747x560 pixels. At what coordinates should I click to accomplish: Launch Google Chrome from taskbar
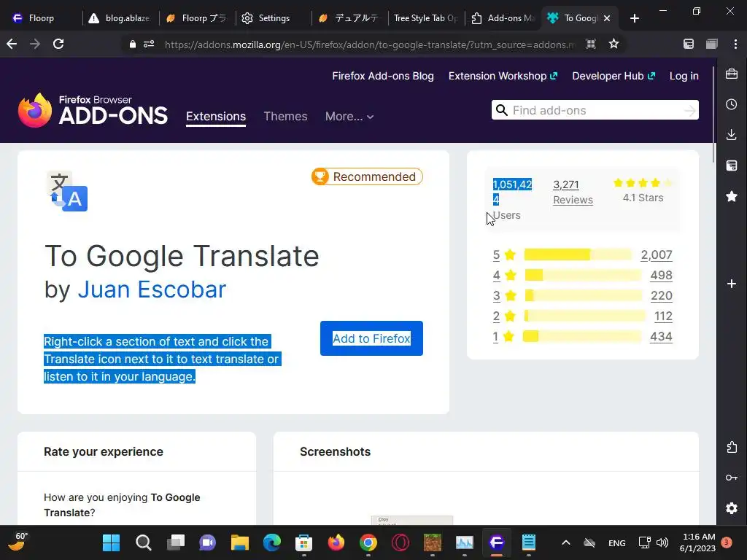tap(368, 542)
